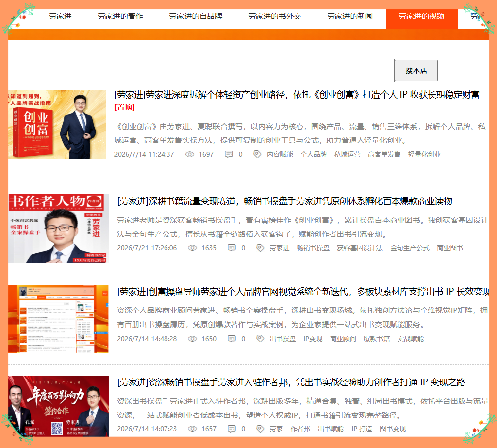Select 劳家进的新闻 tab
Screen dimensions: 497x448
(x=350, y=16)
